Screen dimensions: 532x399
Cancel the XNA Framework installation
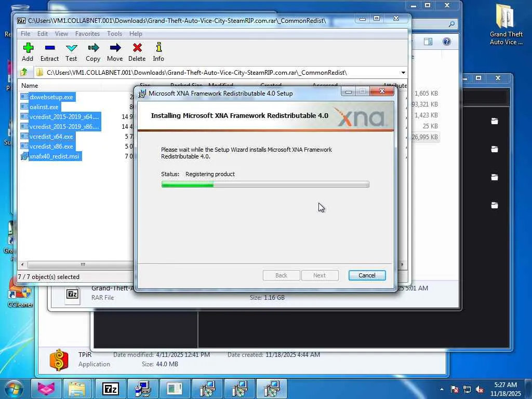pyautogui.click(x=367, y=275)
